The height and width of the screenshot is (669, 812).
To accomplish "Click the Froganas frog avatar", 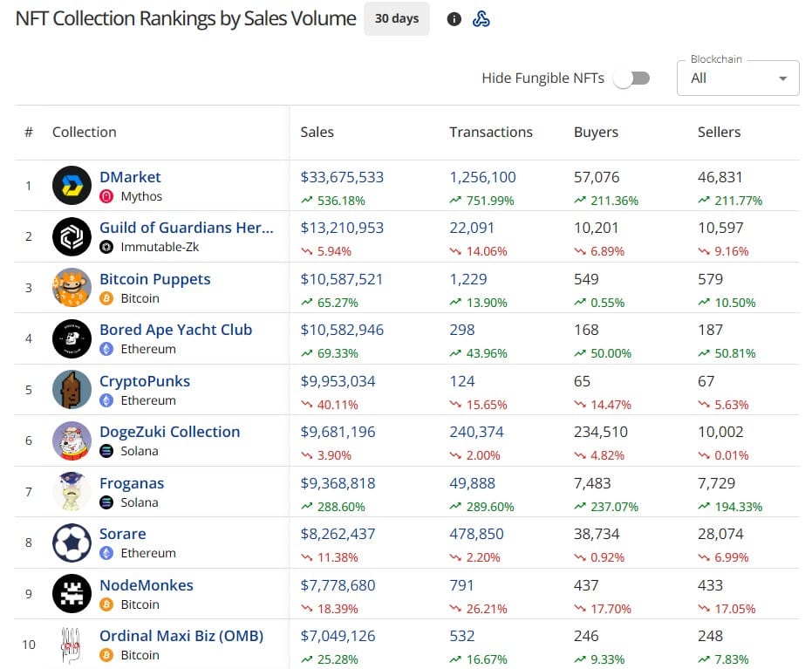I will [72, 491].
